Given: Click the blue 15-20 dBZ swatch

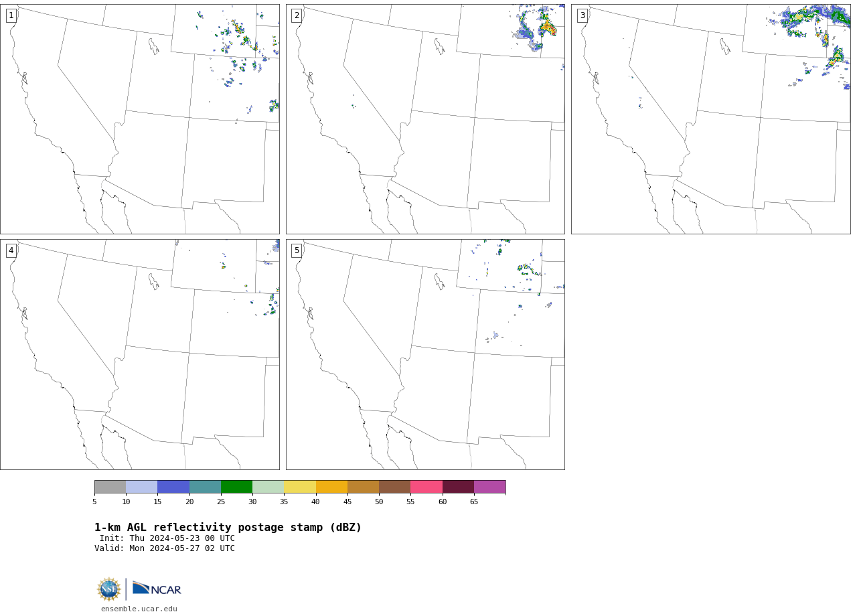Looking at the screenshot, I should [173, 487].
